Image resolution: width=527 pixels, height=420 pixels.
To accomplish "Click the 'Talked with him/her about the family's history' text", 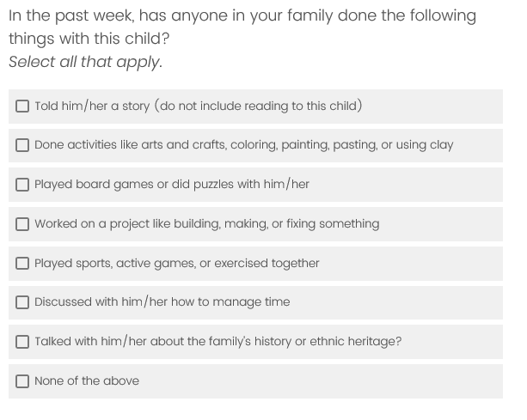I will pyautogui.click(x=218, y=342).
